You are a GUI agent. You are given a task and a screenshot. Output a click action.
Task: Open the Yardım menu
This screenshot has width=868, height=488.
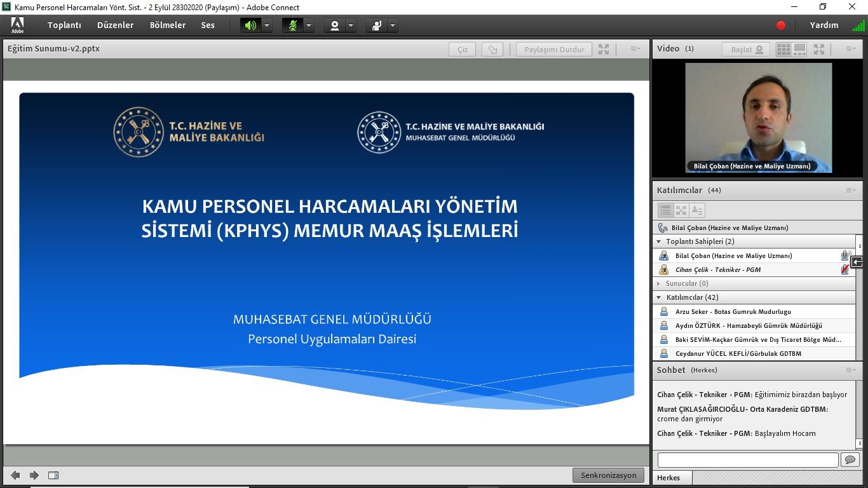point(824,25)
